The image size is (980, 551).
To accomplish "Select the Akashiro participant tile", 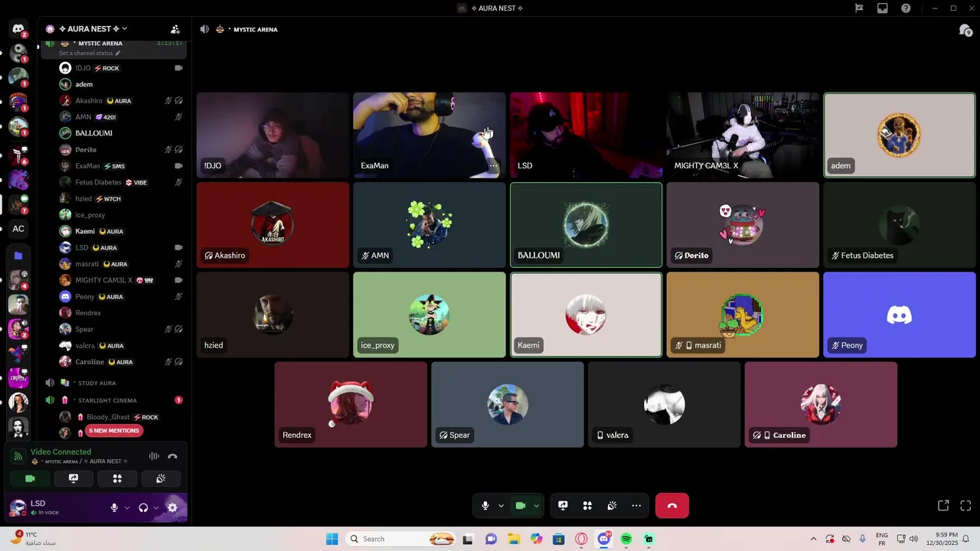I will point(273,225).
